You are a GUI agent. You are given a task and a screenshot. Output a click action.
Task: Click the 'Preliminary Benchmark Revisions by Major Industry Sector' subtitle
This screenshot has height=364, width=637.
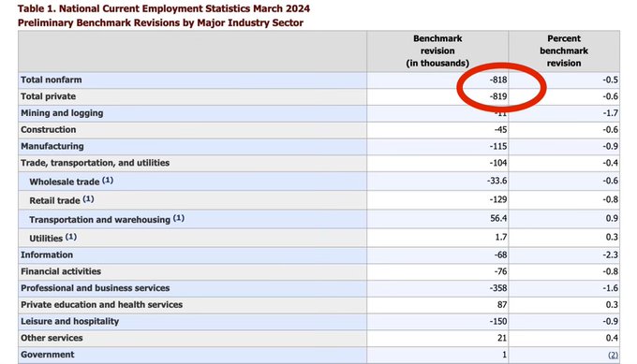(x=160, y=22)
